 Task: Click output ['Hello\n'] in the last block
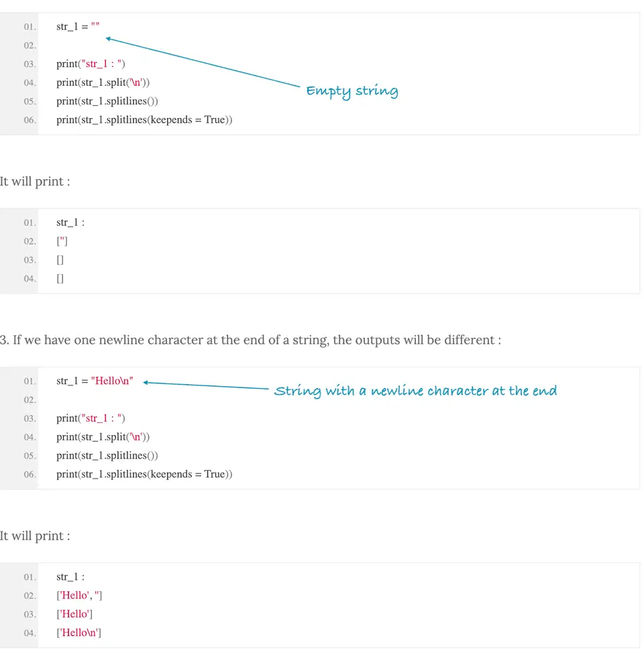click(78, 633)
